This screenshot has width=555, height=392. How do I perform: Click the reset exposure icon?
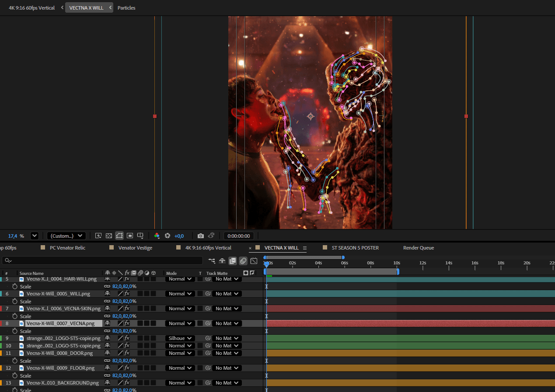pos(167,236)
